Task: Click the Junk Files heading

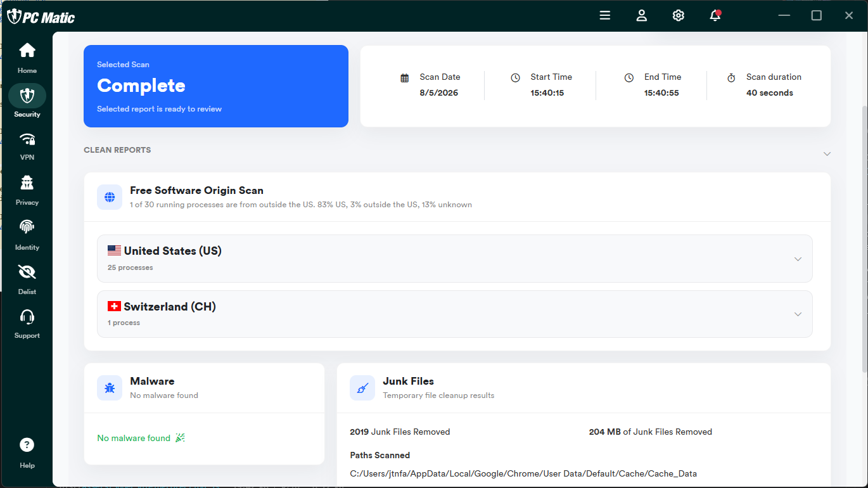Action: [408, 381]
